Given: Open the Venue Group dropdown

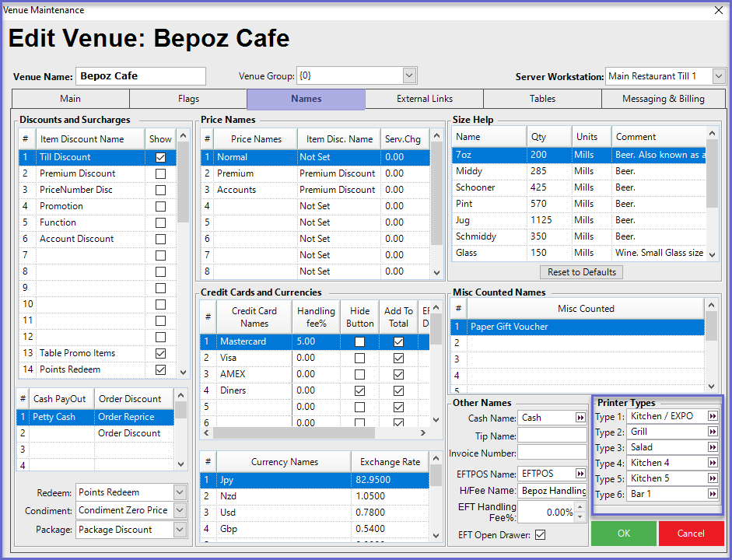Looking at the screenshot, I should click(410, 76).
